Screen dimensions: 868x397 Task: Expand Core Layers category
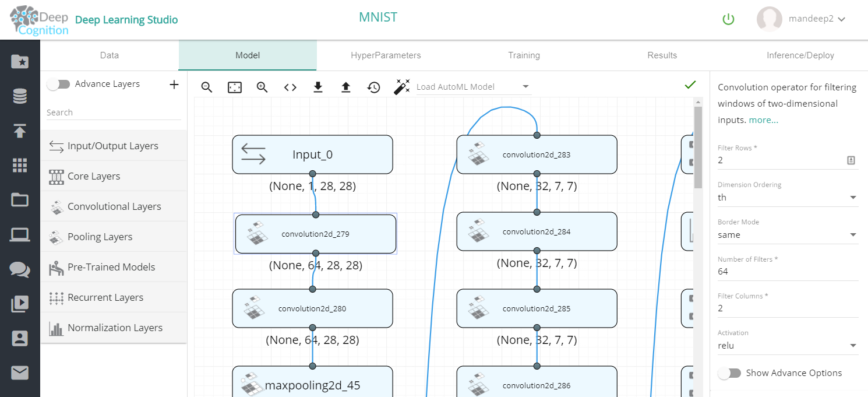pos(114,176)
